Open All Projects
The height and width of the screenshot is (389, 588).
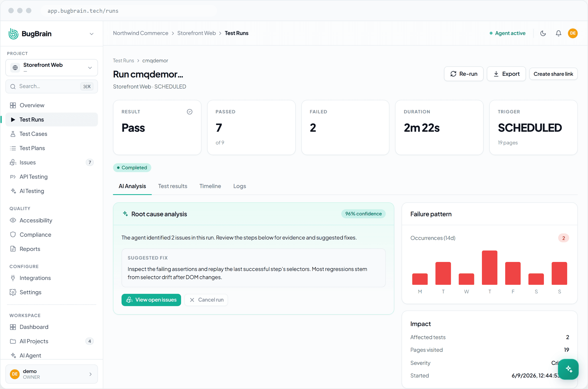pos(51,341)
